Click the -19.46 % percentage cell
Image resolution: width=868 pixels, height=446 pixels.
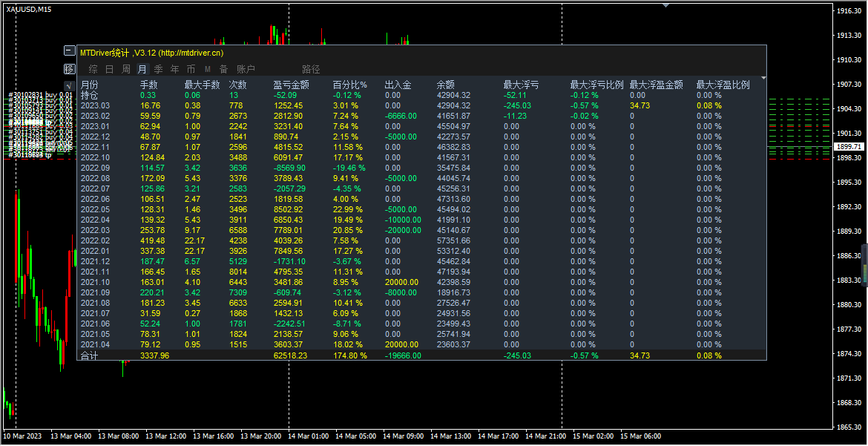pyautogui.click(x=349, y=168)
